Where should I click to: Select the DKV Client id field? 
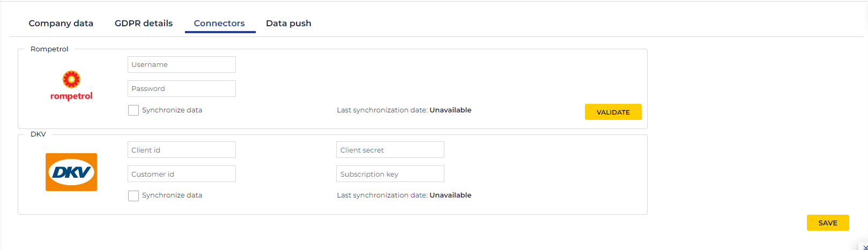click(182, 150)
